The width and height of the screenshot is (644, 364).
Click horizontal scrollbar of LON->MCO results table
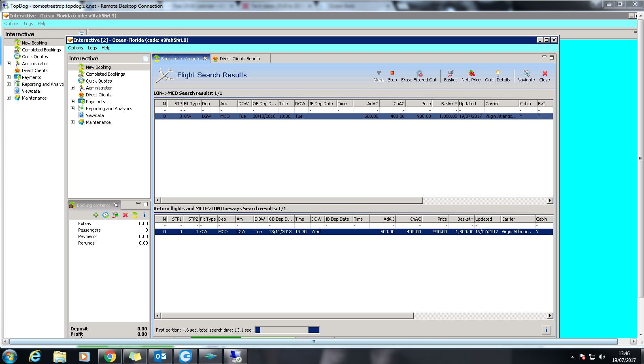292,200
